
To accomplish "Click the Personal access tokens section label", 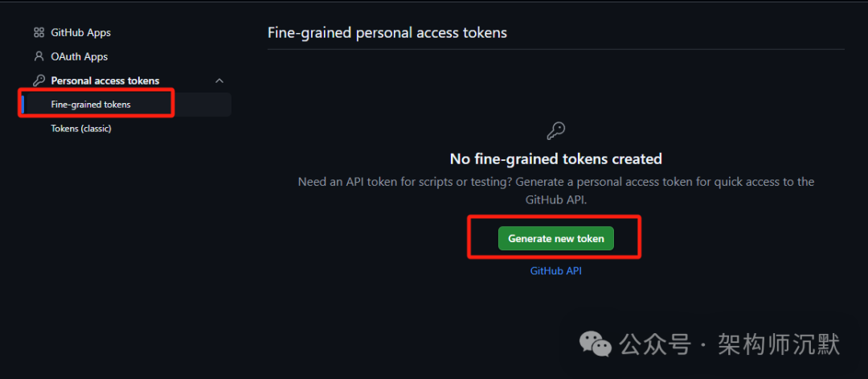I will (105, 80).
